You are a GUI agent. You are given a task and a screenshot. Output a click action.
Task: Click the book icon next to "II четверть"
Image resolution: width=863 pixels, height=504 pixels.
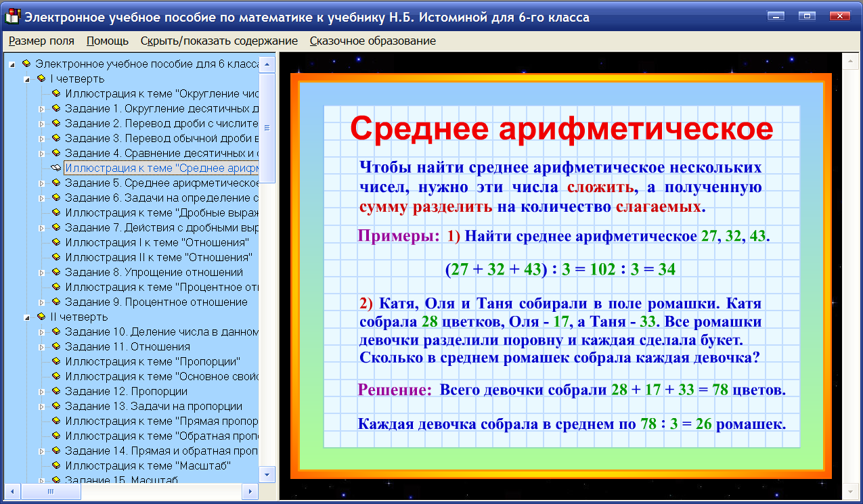(x=41, y=316)
